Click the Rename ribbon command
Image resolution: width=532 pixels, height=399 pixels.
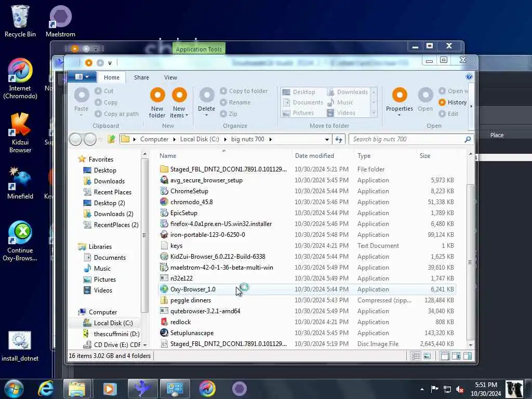235,102
